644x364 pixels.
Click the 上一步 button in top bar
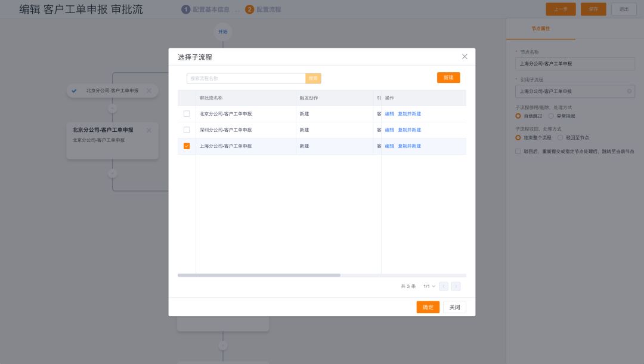point(561,9)
